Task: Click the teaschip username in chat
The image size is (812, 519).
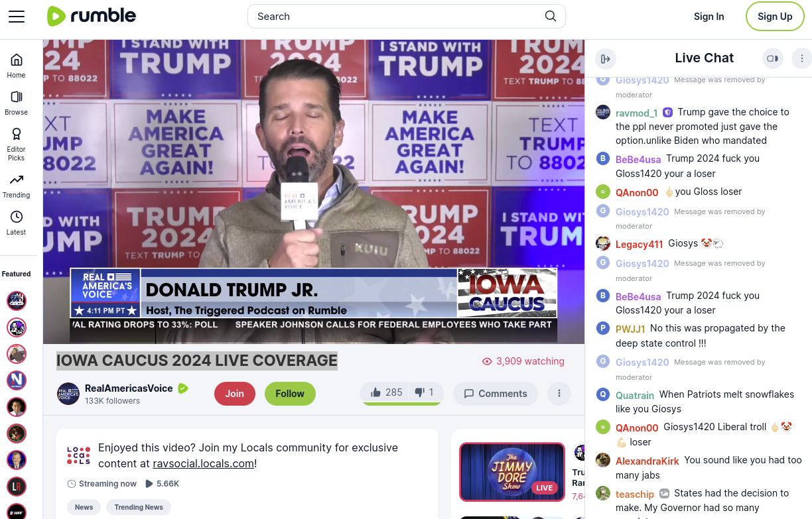Action: tap(635, 494)
